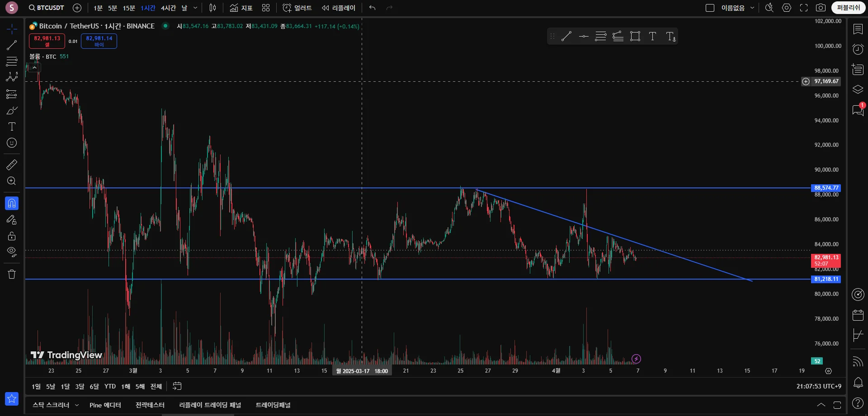Viewport: 868px width, 416px height.
Task: Click the floating toolbar drag handle
Action: pyautogui.click(x=552, y=37)
